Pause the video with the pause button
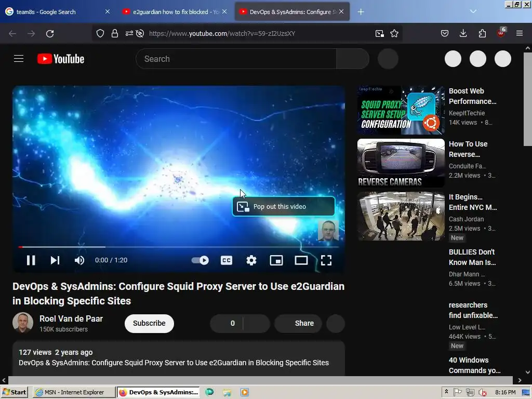 pyautogui.click(x=31, y=260)
